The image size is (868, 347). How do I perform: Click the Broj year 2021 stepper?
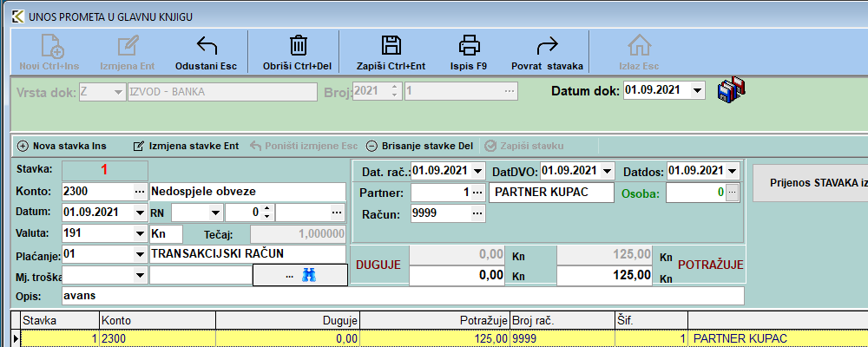tap(394, 92)
